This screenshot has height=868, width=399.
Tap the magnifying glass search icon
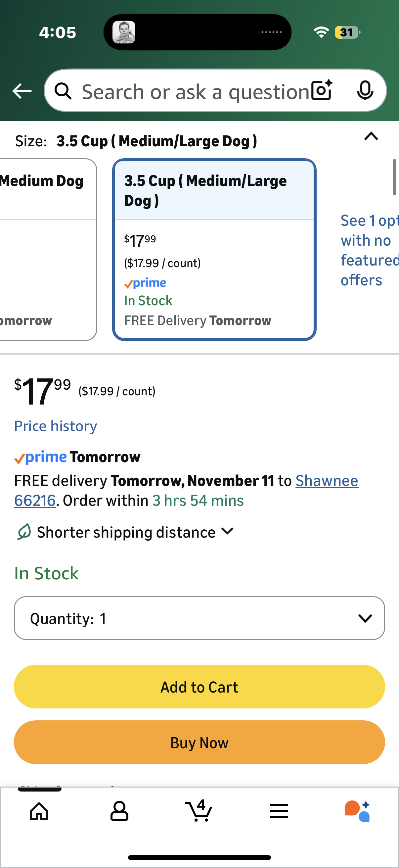click(63, 91)
